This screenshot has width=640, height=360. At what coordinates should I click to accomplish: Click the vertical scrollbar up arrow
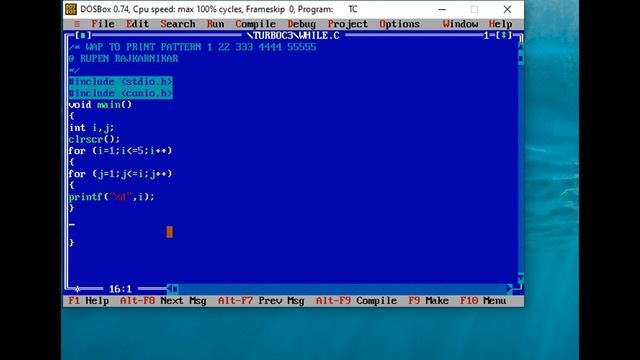click(521, 47)
